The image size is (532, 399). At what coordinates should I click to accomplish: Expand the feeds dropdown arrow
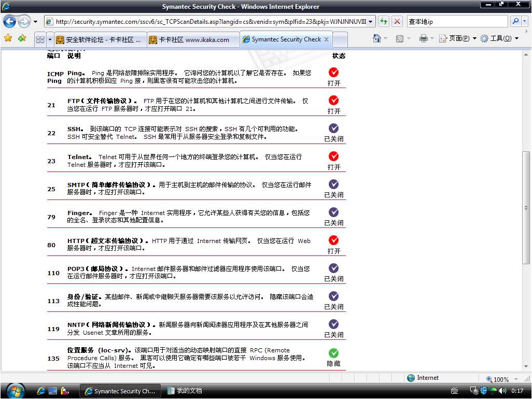pyautogui.click(x=409, y=39)
